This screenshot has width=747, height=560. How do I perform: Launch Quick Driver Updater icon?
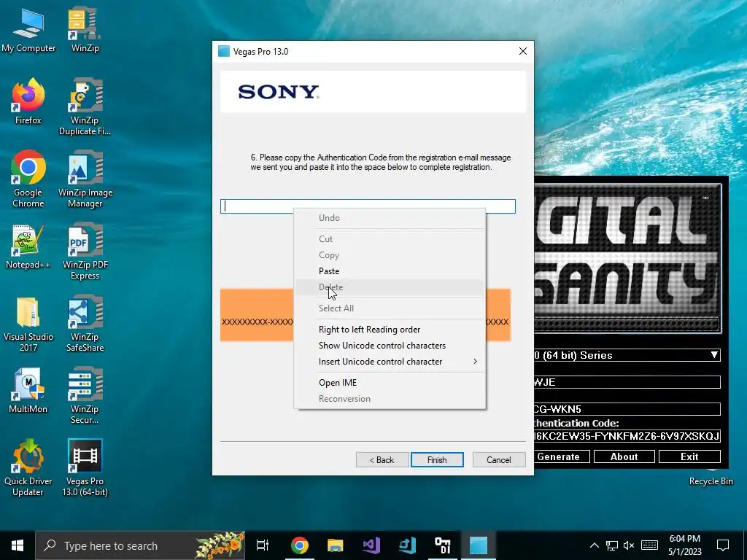pos(28,467)
